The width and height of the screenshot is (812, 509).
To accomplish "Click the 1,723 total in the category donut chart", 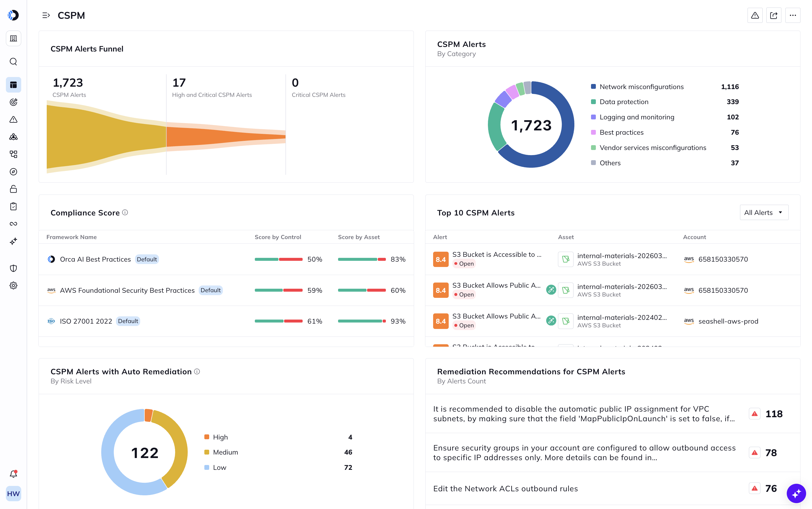I will point(531,125).
